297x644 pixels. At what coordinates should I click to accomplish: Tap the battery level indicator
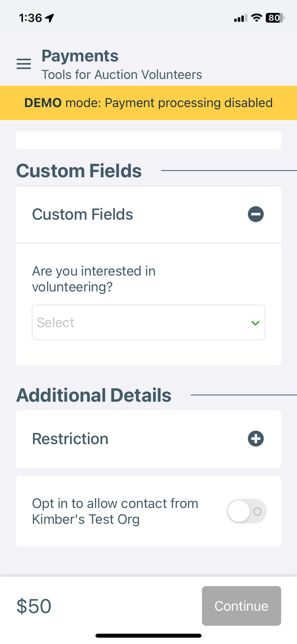click(274, 18)
